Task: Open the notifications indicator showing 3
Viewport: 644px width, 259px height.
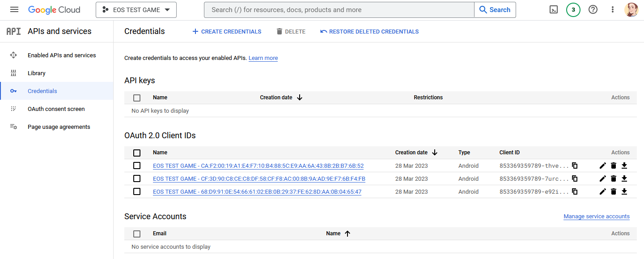Action: click(573, 9)
